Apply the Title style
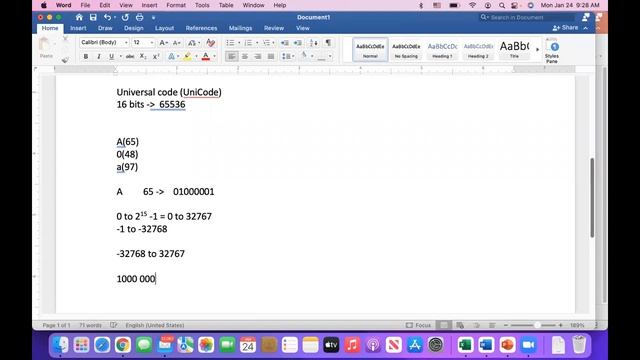The height and width of the screenshot is (360, 640). coord(514,50)
